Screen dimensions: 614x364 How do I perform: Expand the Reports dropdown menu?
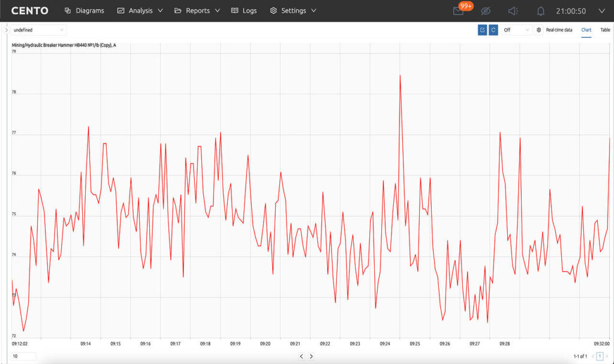(x=197, y=11)
